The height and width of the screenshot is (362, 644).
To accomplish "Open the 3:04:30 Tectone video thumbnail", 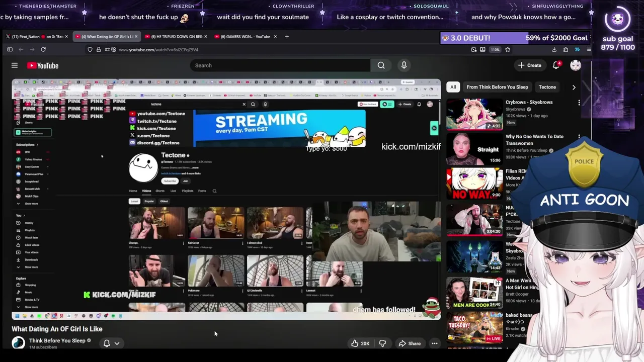I will (x=474, y=220).
